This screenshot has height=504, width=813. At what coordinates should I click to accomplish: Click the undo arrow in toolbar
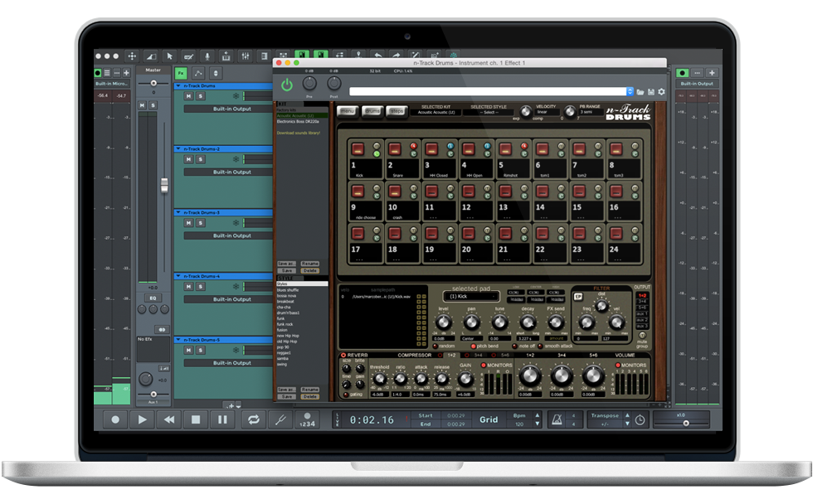[x=377, y=55]
